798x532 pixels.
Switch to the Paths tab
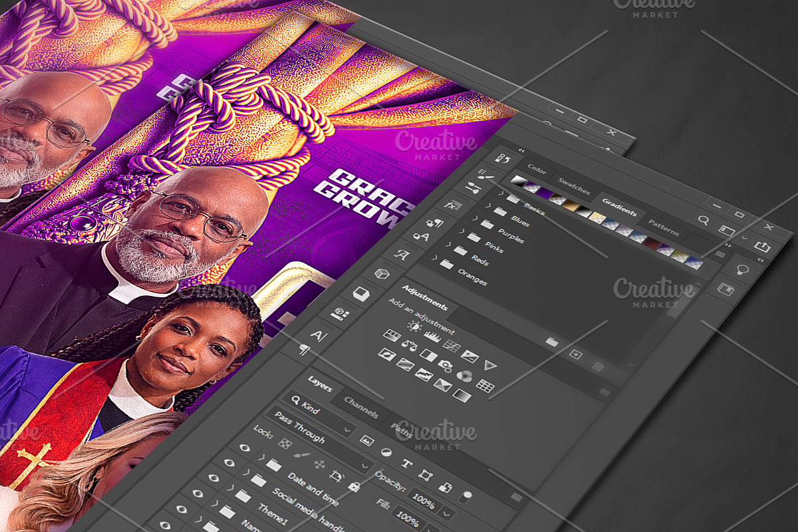click(x=400, y=430)
